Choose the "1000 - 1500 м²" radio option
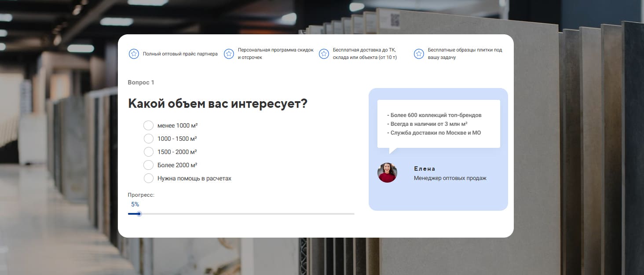The width and height of the screenshot is (644, 275). pyautogui.click(x=149, y=139)
